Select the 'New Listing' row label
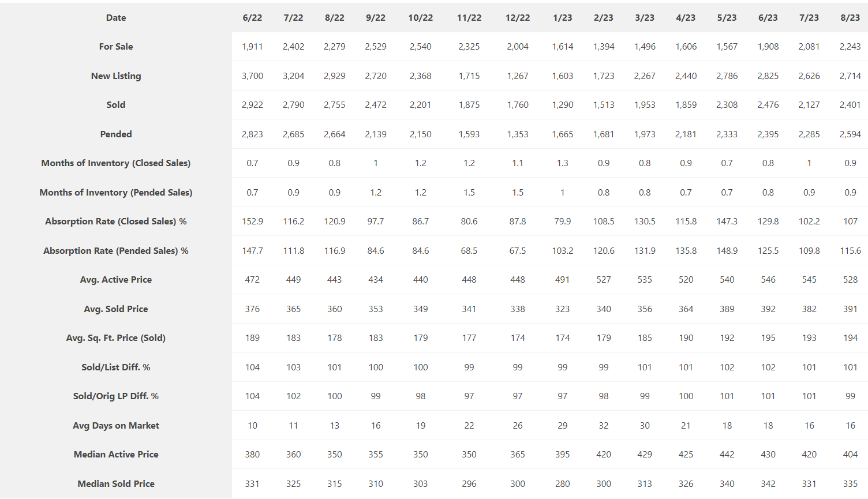Screen dimensions: 868x499 [x=116, y=76]
